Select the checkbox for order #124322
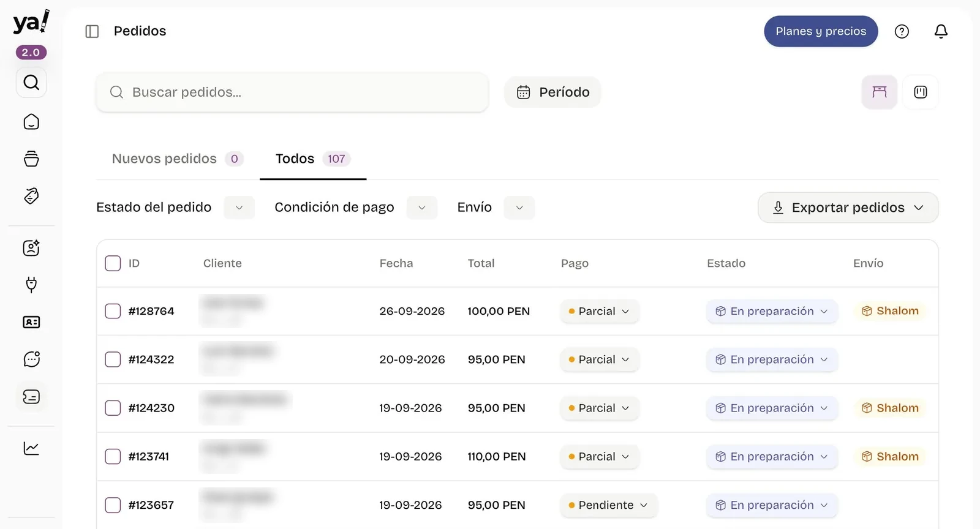The height and width of the screenshot is (529, 980). click(113, 359)
